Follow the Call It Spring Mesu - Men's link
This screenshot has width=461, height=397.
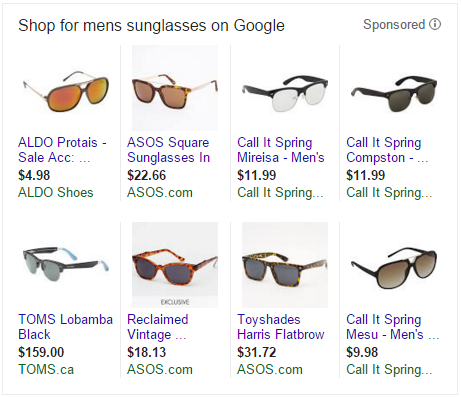point(393,327)
